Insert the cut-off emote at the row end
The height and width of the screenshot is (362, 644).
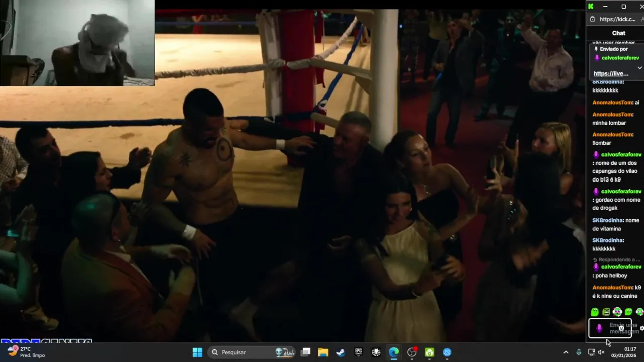pyautogui.click(x=640, y=312)
